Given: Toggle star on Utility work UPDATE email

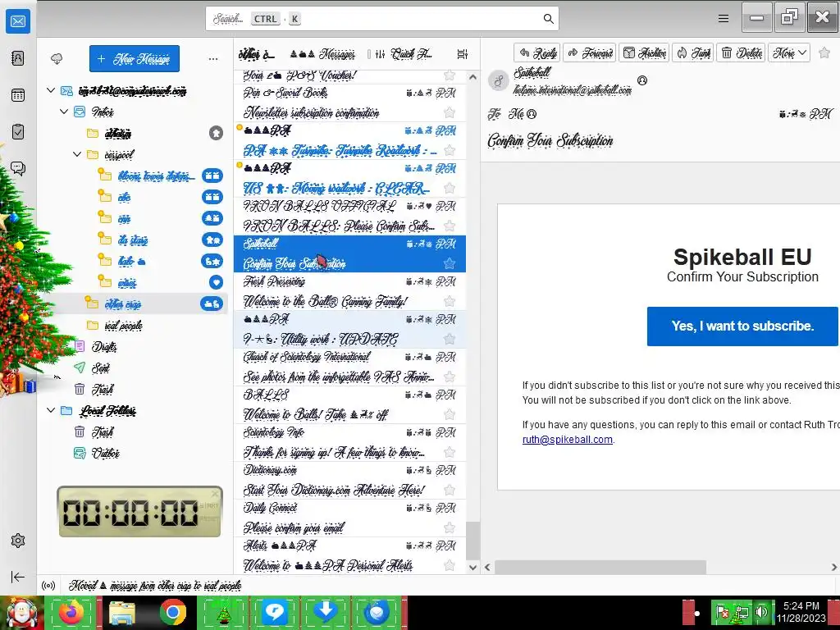Looking at the screenshot, I should point(450,339).
